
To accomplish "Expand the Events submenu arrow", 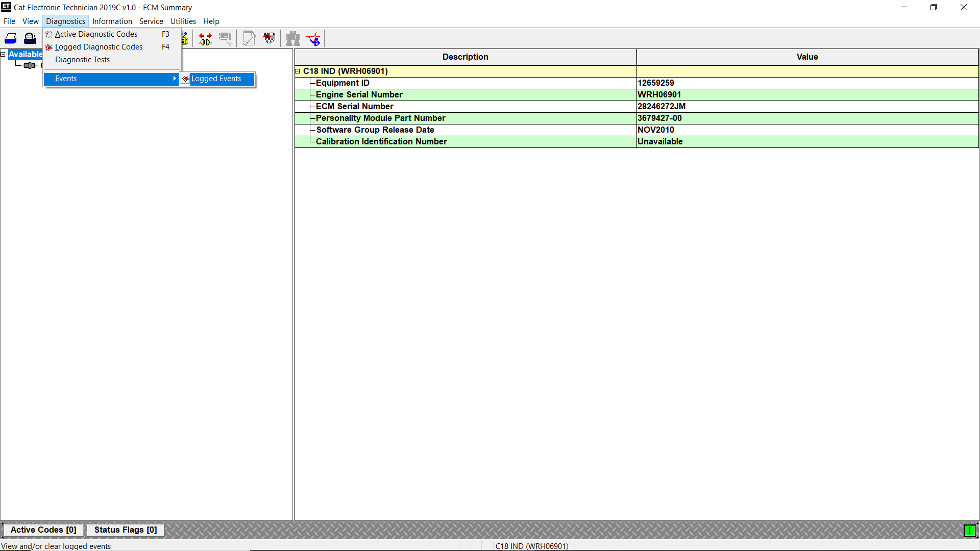I will click(x=175, y=79).
